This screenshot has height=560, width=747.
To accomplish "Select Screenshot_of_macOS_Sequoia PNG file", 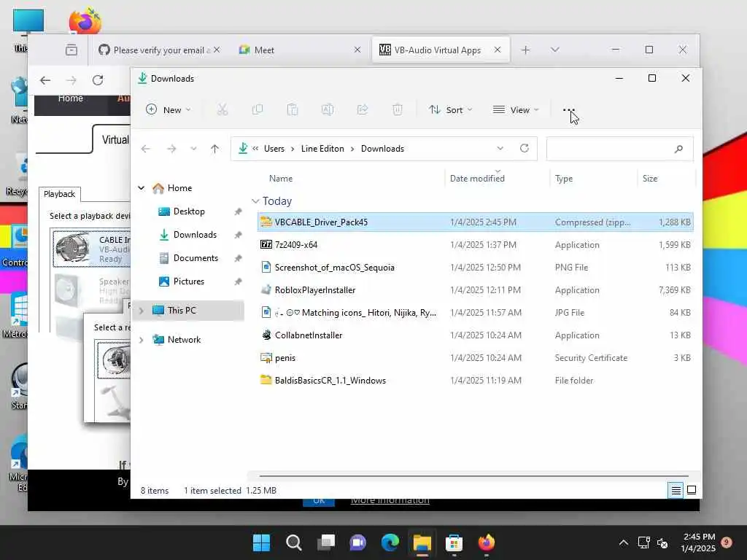I will click(475, 268).
